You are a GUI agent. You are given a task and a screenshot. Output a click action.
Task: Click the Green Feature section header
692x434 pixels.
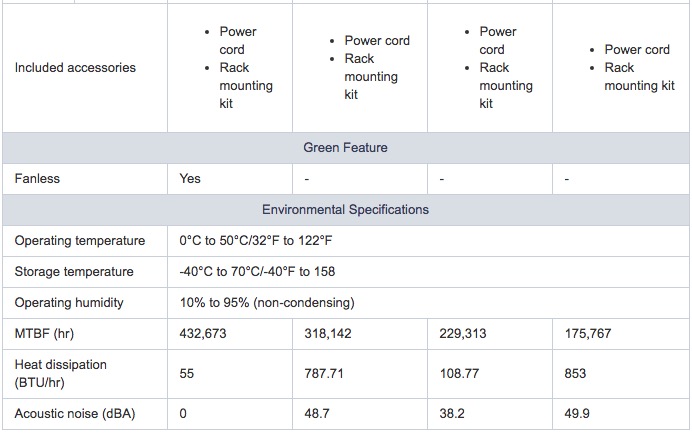point(345,148)
